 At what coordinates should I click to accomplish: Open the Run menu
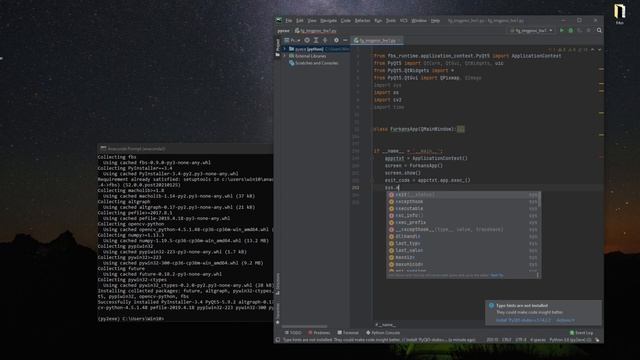pos(378,20)
